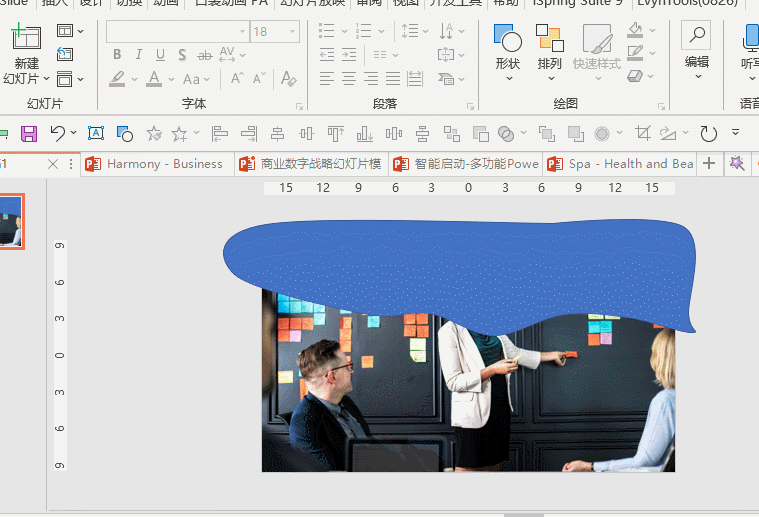Align paragraph text right
759x517 pixels.
pyautogui.click(x=371, y=78)
